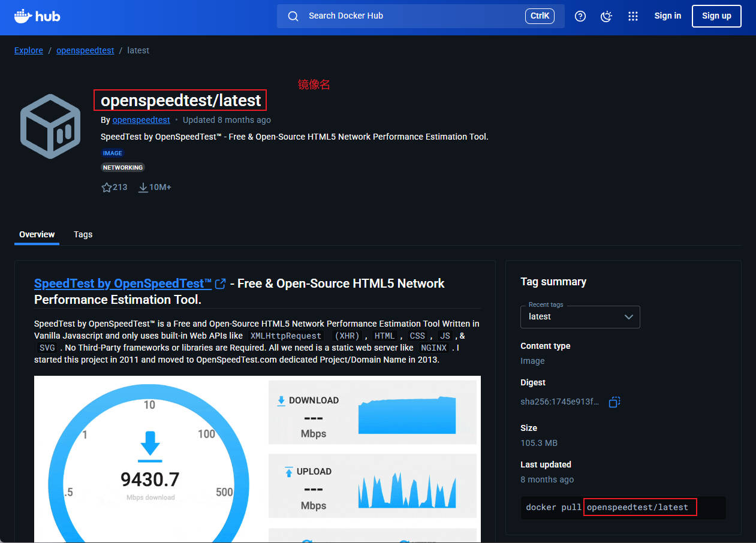
Task: Click the star icon for repository
Action: (x=107, y=188)
